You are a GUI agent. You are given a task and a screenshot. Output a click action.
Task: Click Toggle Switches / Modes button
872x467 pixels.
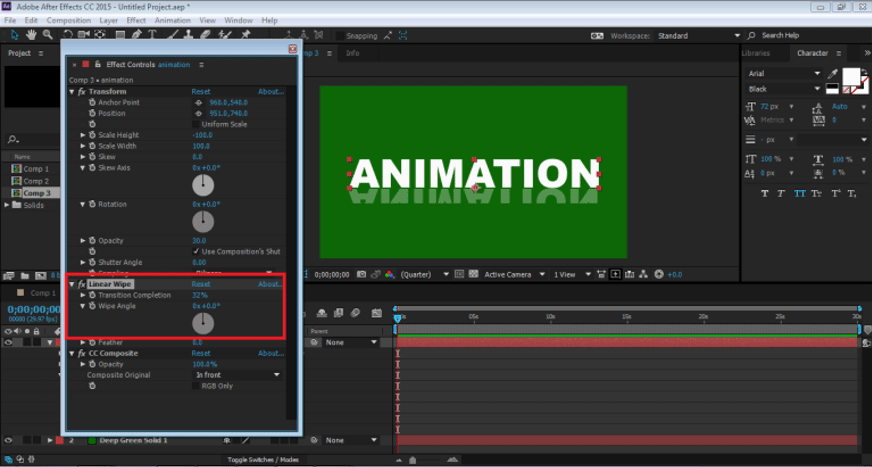[263, 460]
